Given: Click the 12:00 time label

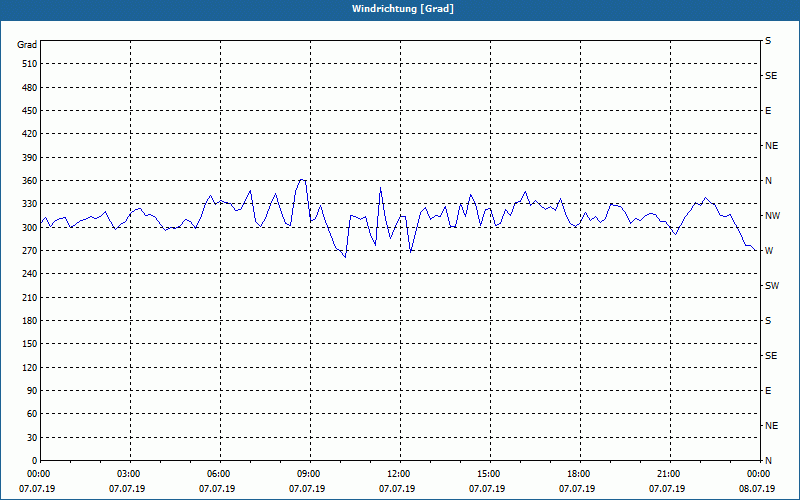Looking at the screenshot, I should pyautogui.click(x=397, y=473).
